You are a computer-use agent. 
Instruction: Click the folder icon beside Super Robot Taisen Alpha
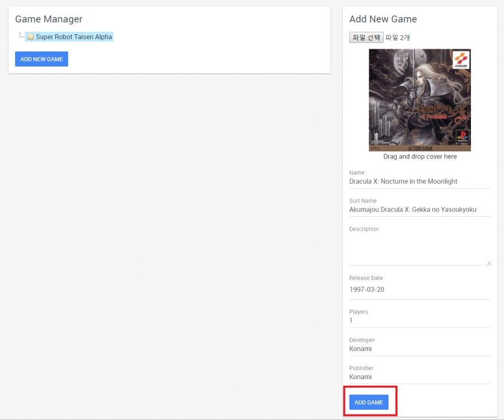30,37
